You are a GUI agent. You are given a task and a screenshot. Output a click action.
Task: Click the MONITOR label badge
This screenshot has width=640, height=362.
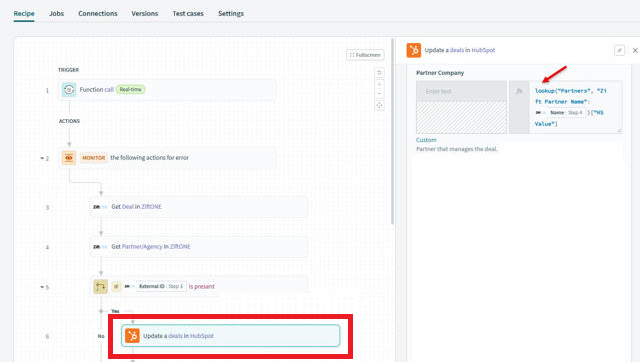tap(93, 158)
